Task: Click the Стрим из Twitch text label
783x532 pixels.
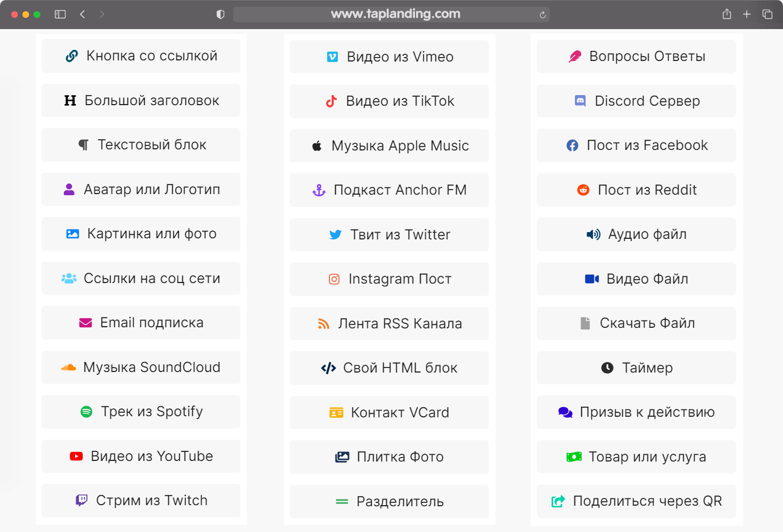Action: (x=152, y=500)
